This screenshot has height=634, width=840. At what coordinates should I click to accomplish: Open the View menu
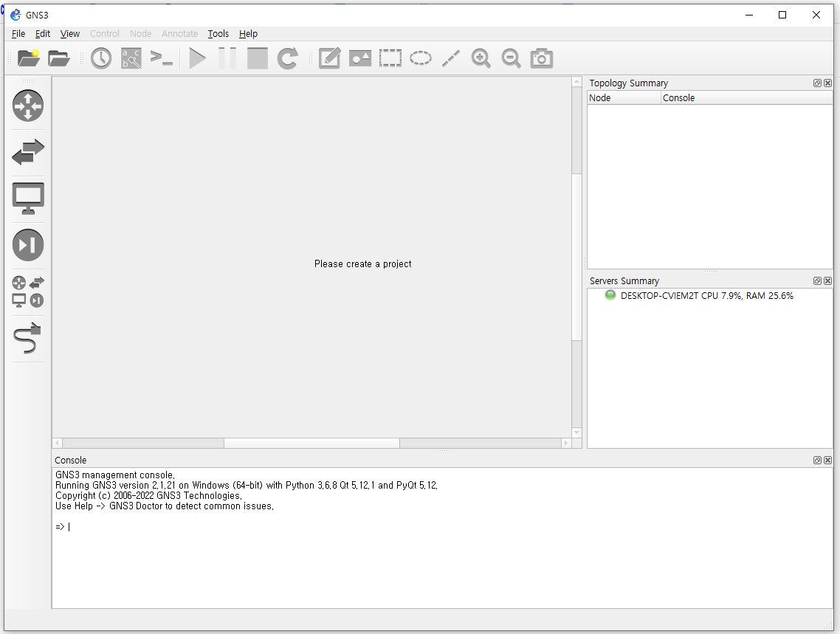click(69, 34)
